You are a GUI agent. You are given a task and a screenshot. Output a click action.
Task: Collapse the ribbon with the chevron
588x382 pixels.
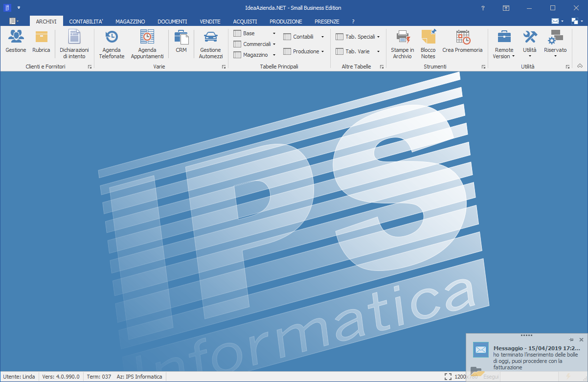tap(580, 66)
